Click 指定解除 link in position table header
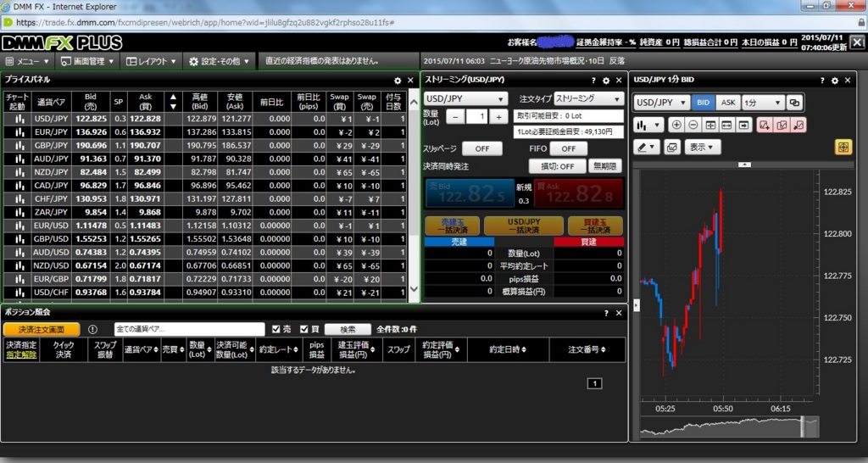Image resolution: width=868 pixels, height=463 pixels. [x=21, y=354]
